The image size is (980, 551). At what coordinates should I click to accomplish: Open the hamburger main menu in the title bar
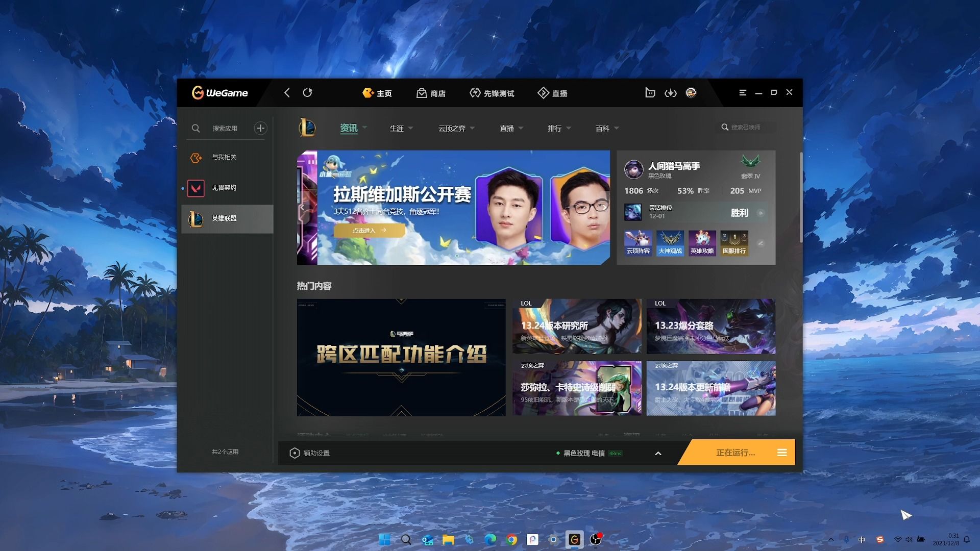[x=743, y=93]
